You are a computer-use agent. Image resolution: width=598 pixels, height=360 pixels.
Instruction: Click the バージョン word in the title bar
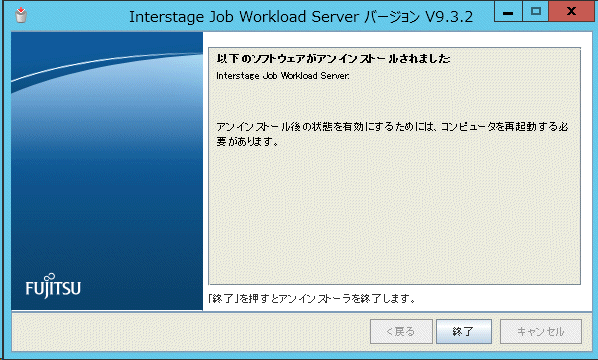point(392,17)
